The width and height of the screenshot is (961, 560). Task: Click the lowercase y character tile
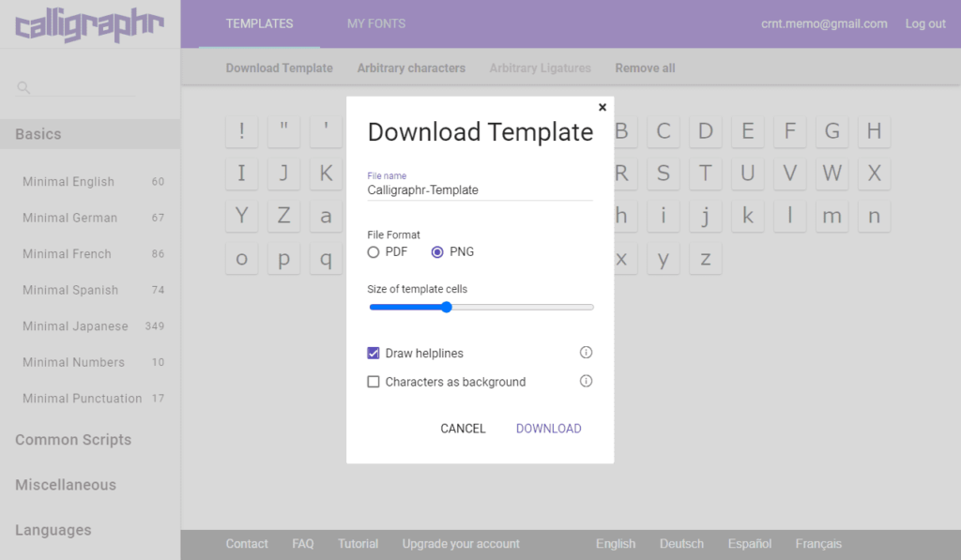click(x=664, y=259)
